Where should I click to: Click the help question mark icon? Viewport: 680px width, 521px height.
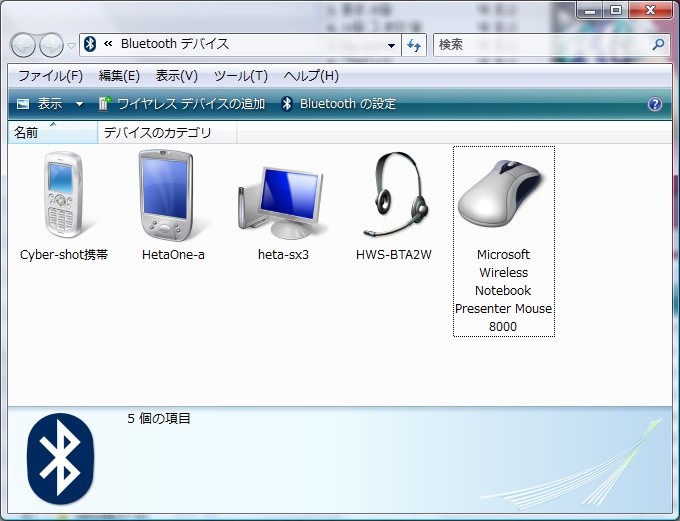pos(655,104)
